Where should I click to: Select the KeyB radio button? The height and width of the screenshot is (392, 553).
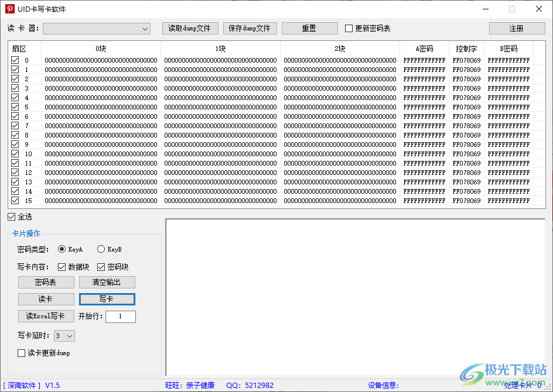click(101, 249)
